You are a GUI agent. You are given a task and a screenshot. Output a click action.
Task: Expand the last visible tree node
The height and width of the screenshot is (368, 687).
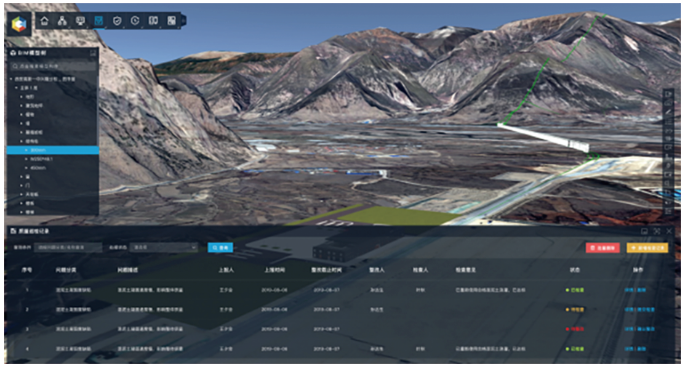pos(21,212)
